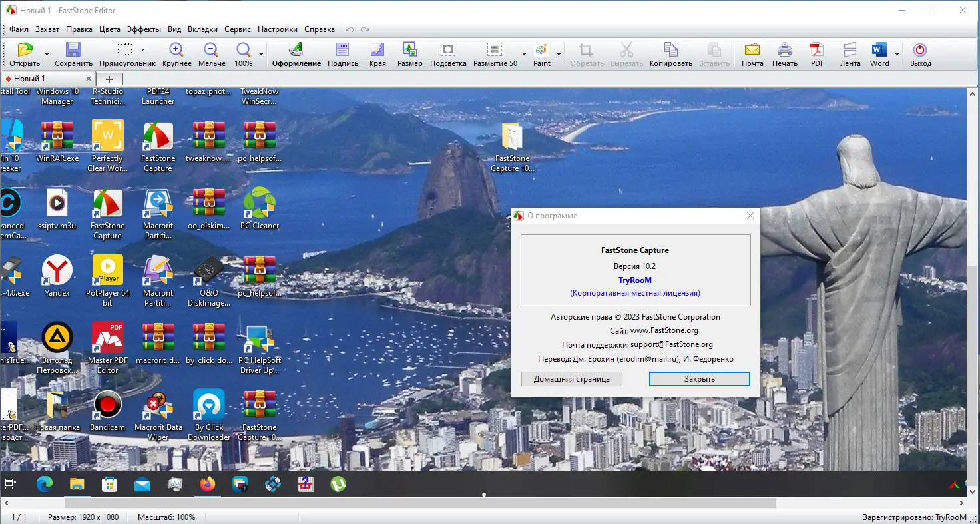Launch Firefox from the taskbar
This screenshot has height=524, width=980.
[207, 484]
